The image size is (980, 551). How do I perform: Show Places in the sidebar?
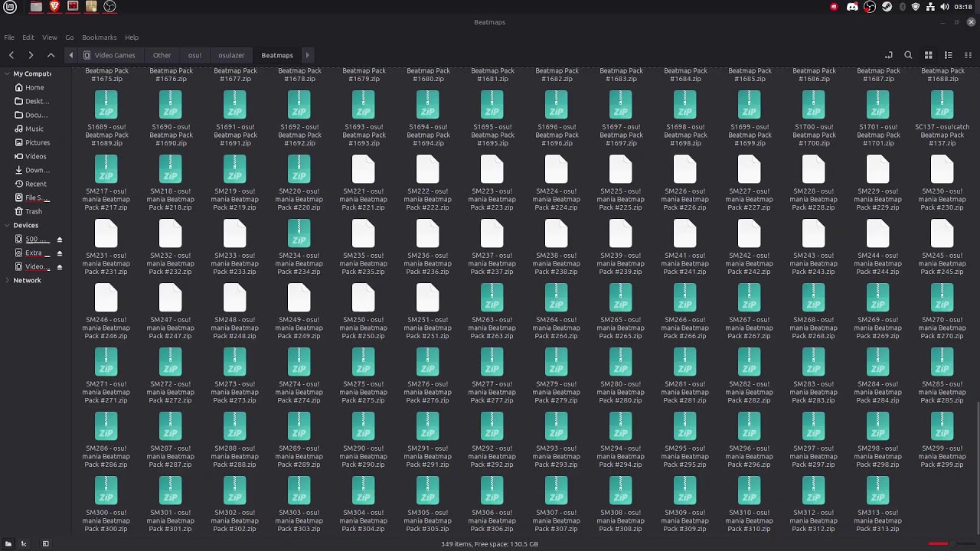(x=8, y=544)
